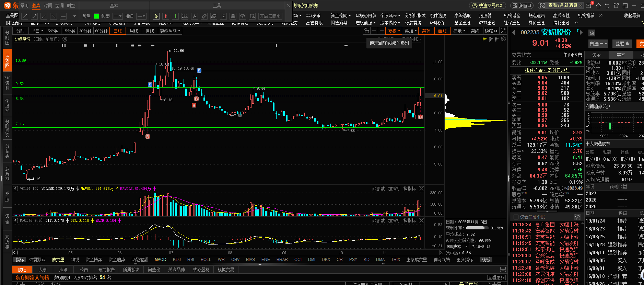
Task: Select the eraser tool
Action: 214,16
